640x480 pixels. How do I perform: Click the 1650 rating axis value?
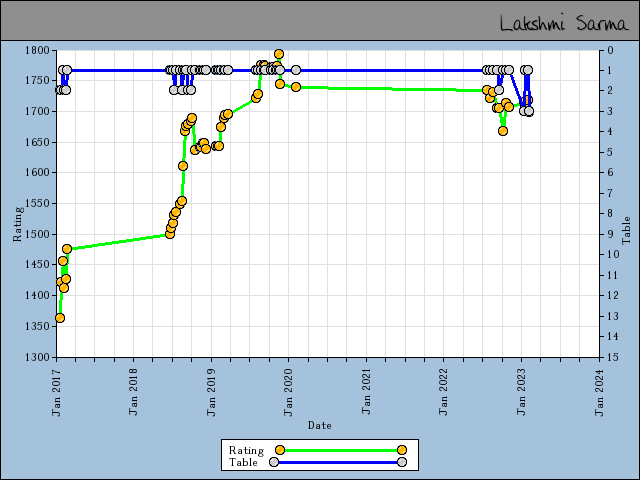click(x=37, y=142)
